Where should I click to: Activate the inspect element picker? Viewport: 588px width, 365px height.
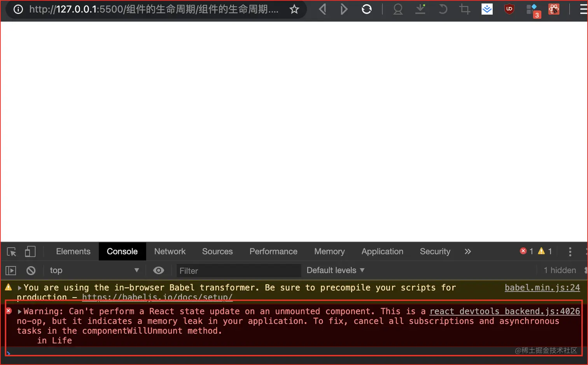pos(12,252)
